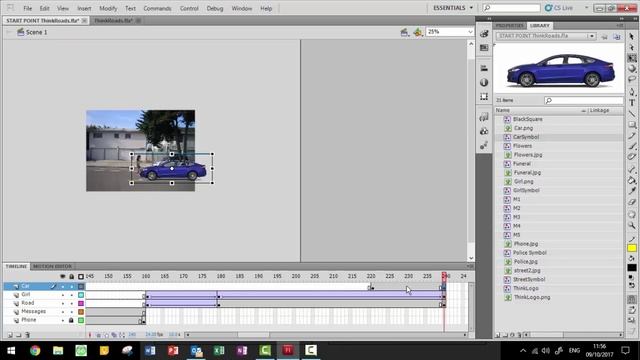Create a new layer in timeline

[x=10, y=335]
